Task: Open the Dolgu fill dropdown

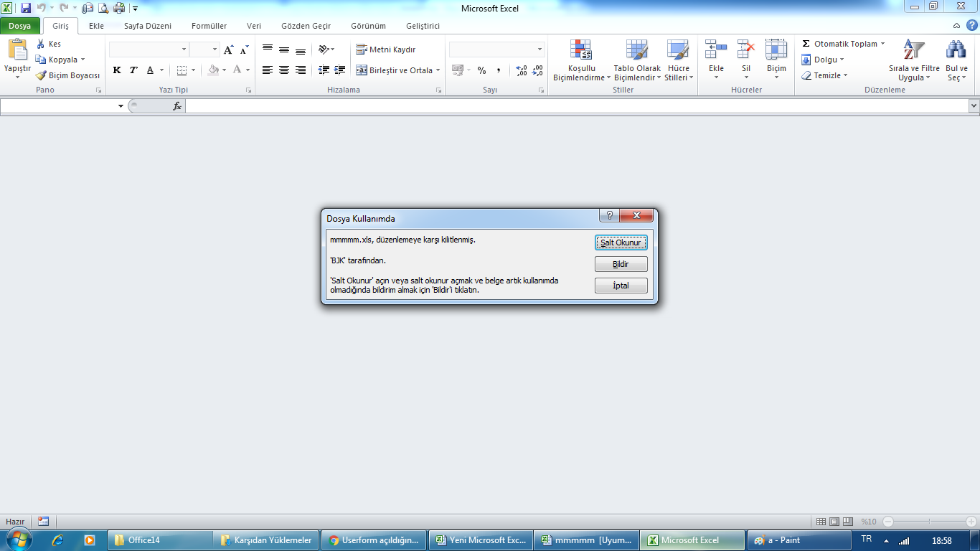Action: pos(823,60)
